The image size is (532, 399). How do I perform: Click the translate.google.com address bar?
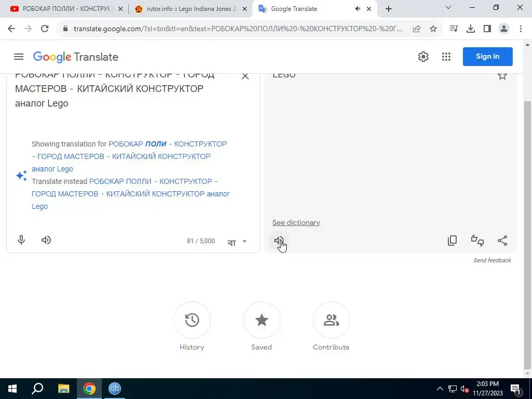coord(237,29)
